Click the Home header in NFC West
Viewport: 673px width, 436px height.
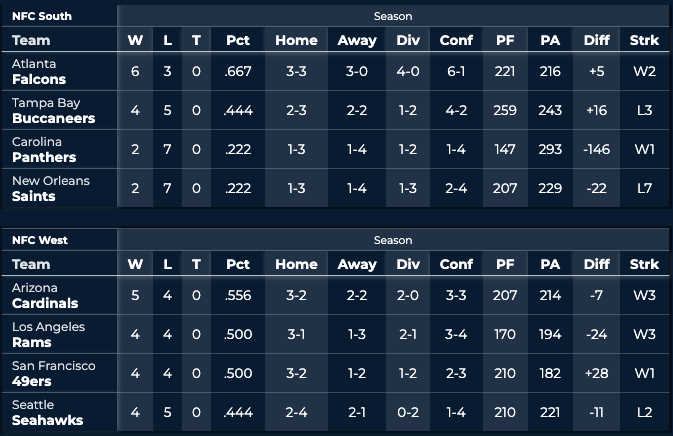click(x=296, y=264)
